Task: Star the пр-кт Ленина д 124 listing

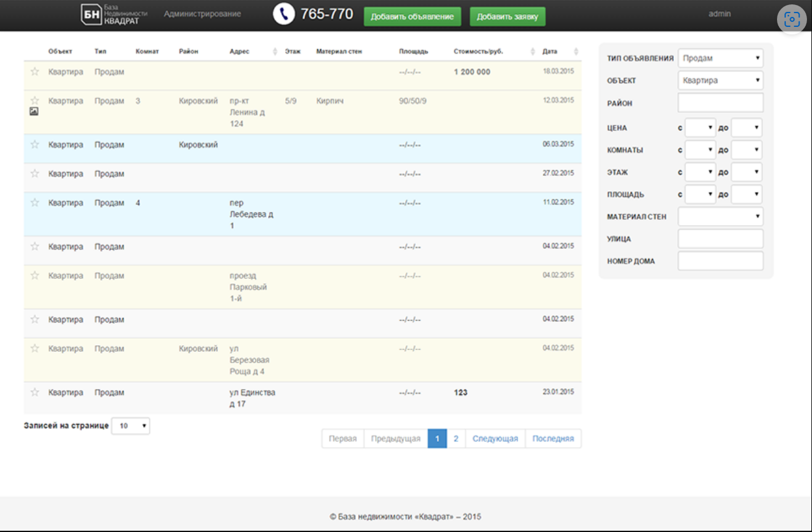Action: pyautogui.click(x=35, y=100)
